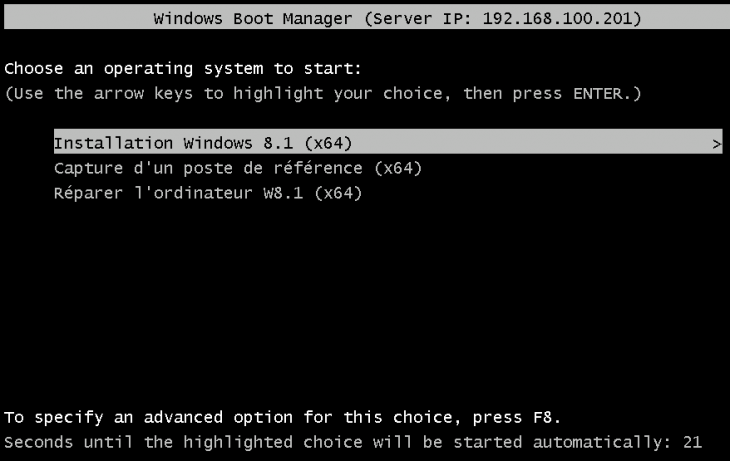730x461 pixels.
Task: Click the "Choose an operating system to start" heading
Action: click(x=182, y=69)
